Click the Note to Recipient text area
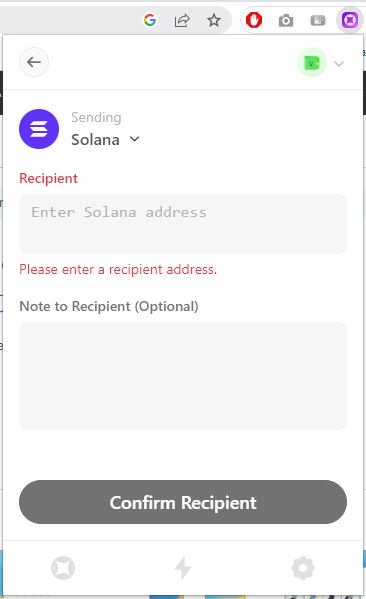This screenshot has height=599, width=366. tap(183, 376)
